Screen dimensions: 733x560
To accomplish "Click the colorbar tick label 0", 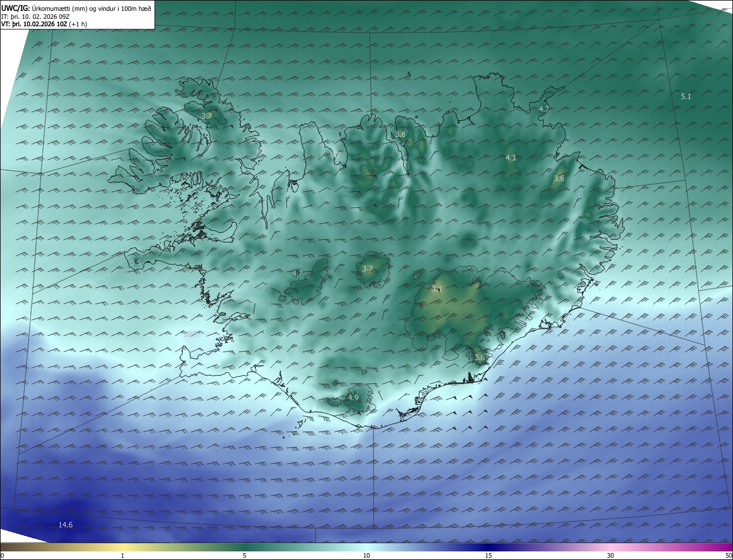I will 2,555.
